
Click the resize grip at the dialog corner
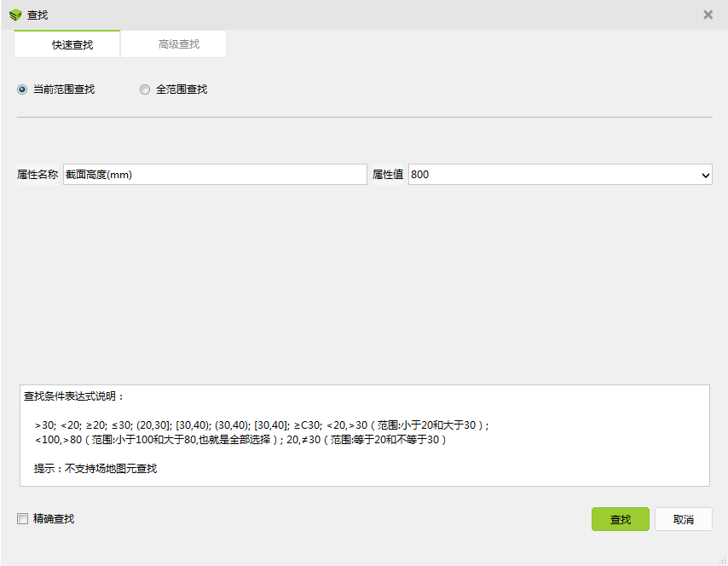pyautogui.click(x=722, y=560)
